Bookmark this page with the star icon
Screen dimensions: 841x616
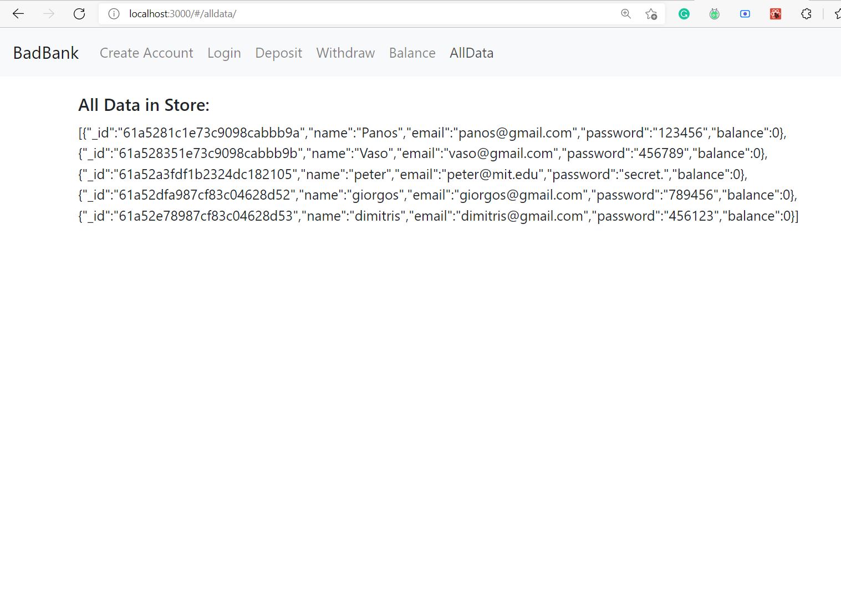click(652, 13)
